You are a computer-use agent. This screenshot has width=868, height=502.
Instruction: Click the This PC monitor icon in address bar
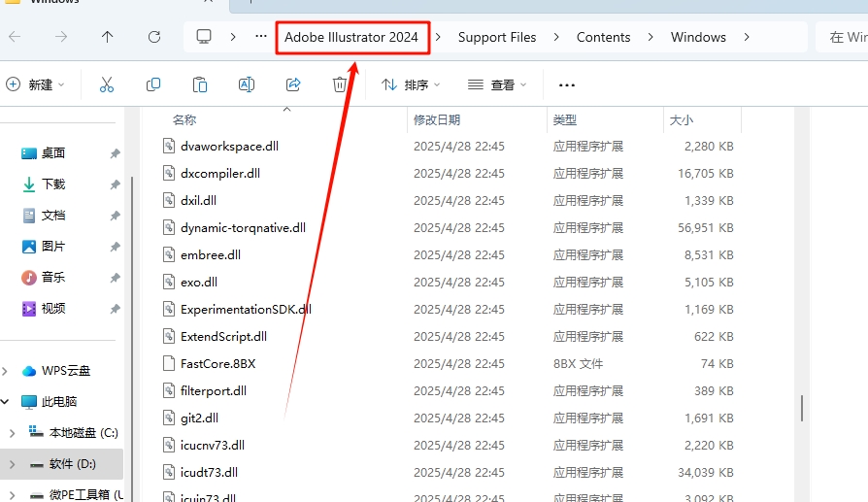204,37
